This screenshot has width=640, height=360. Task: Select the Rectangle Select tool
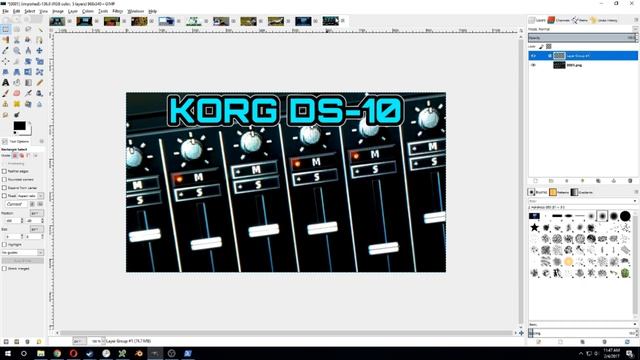6,29
